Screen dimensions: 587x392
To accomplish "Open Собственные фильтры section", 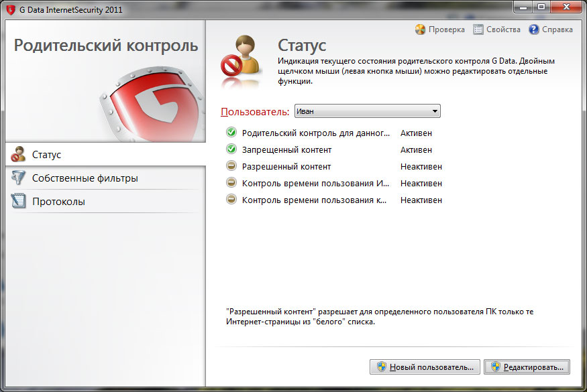I will point(105,178).
